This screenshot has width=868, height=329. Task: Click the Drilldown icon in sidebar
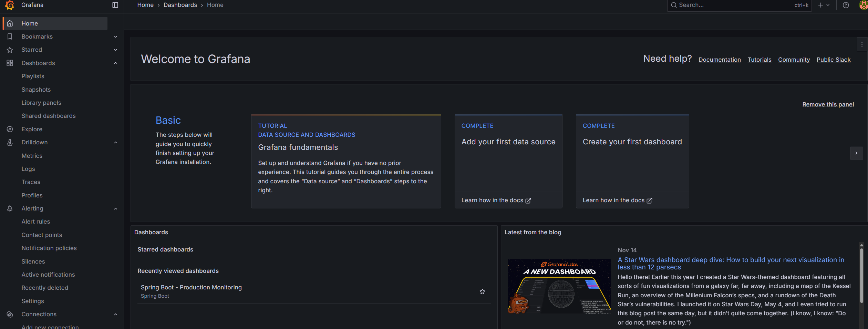pos(10,142)
